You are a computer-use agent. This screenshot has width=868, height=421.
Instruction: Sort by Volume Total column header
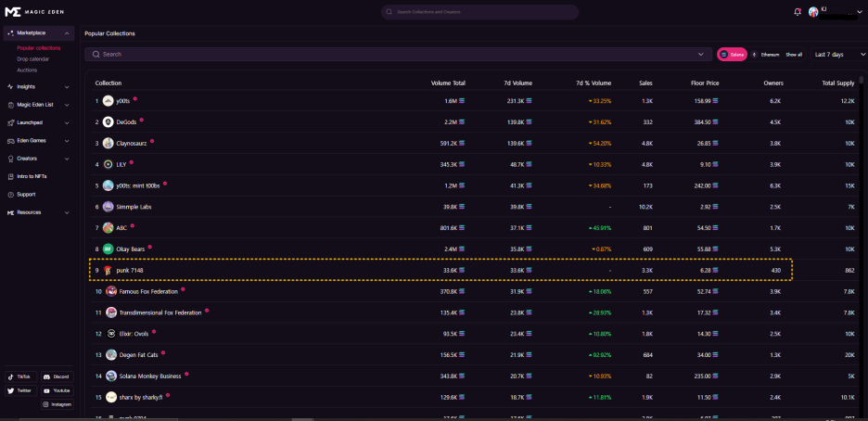pos(449,83)
